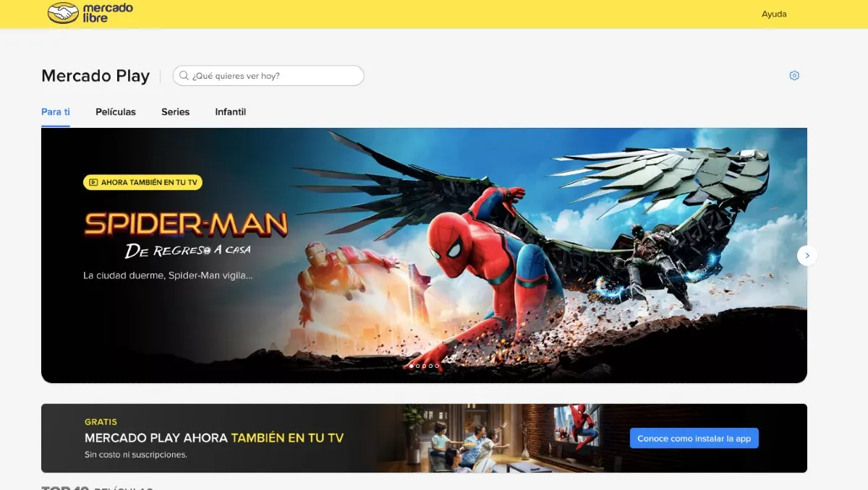The image size is (868, 490).
Task: Click the magnifying glass search icon
Action: tap(184, 76)
